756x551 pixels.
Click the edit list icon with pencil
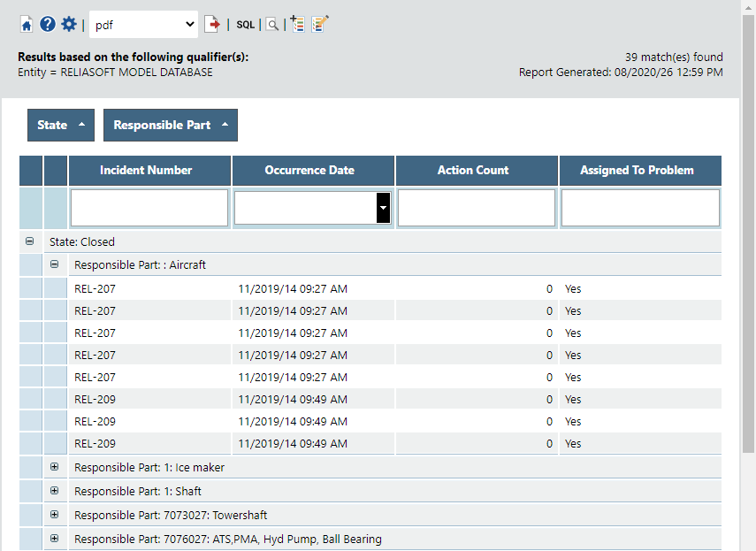(320, 25)
